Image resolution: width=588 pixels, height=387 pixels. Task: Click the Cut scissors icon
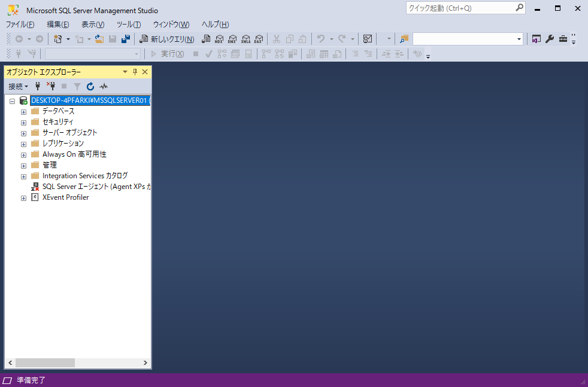coord(277,39)
